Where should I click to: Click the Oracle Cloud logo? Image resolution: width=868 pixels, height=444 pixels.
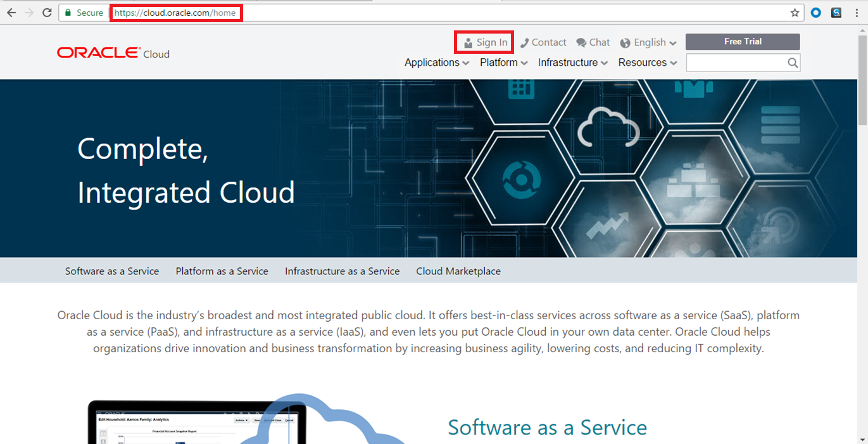(x=113, y=53)
